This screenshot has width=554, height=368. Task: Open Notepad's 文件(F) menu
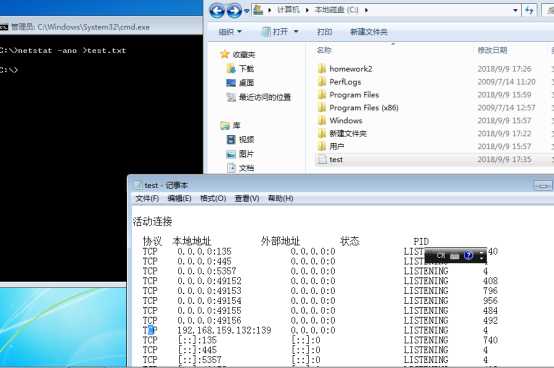tap(147, 198)
